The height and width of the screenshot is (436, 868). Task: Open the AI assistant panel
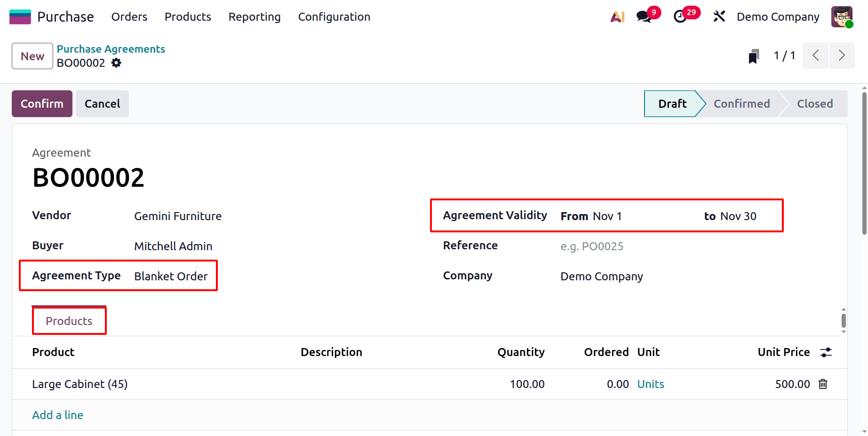(617, 16)
